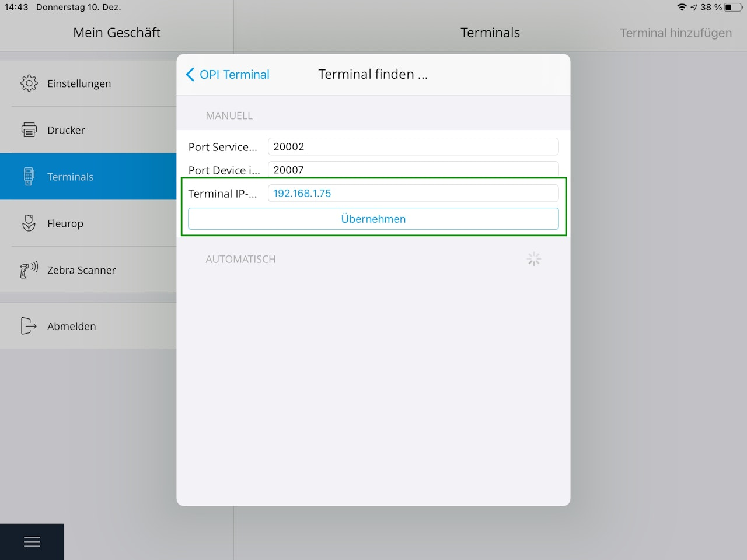Click the Terminal IP address field
The height and width of the screenshot is (560, 747).
click(x=413, y=193)
